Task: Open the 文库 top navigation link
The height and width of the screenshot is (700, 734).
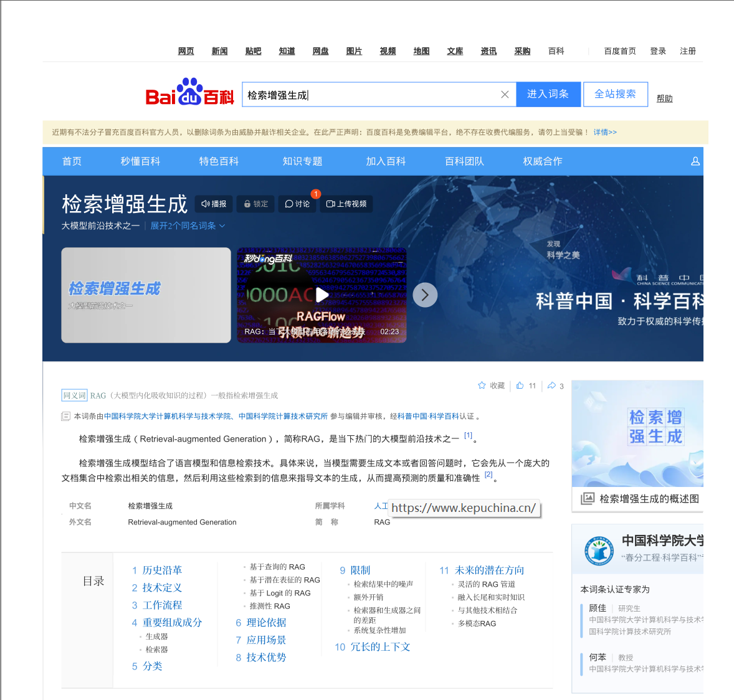Action: click(455, 51)
